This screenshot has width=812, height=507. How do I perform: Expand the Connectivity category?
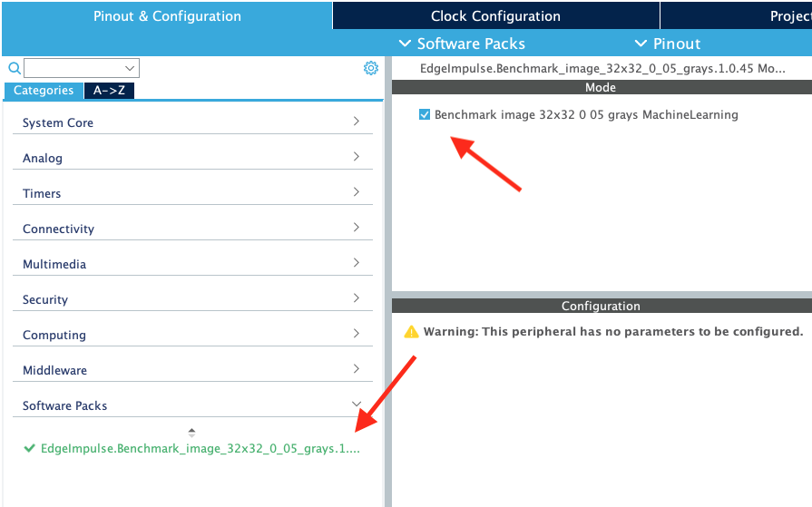pyautogui.click(x=192, y=229)
